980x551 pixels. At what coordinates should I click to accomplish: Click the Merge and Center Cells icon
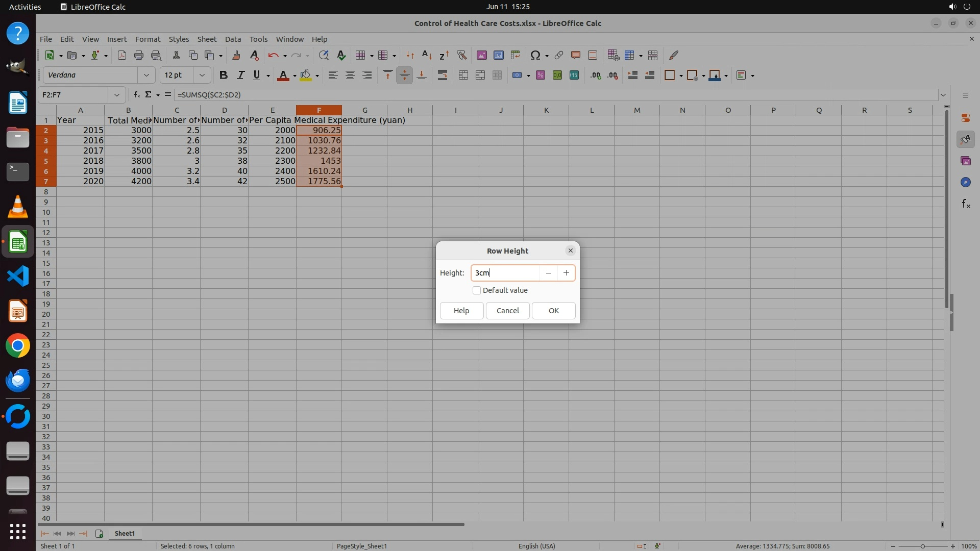click(463, 75)
